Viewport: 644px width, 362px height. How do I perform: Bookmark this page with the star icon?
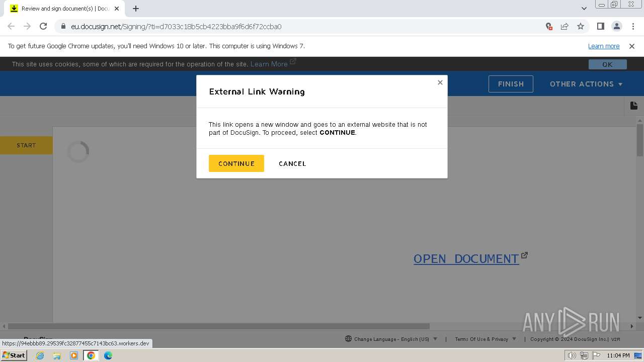click(x=581, y=26)
